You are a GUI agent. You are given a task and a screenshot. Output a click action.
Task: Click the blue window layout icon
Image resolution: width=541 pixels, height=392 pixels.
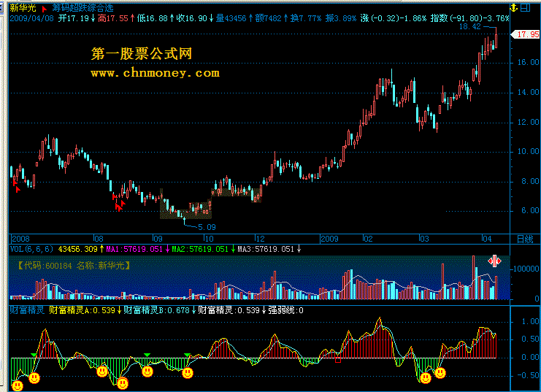[x=526, y=7]
